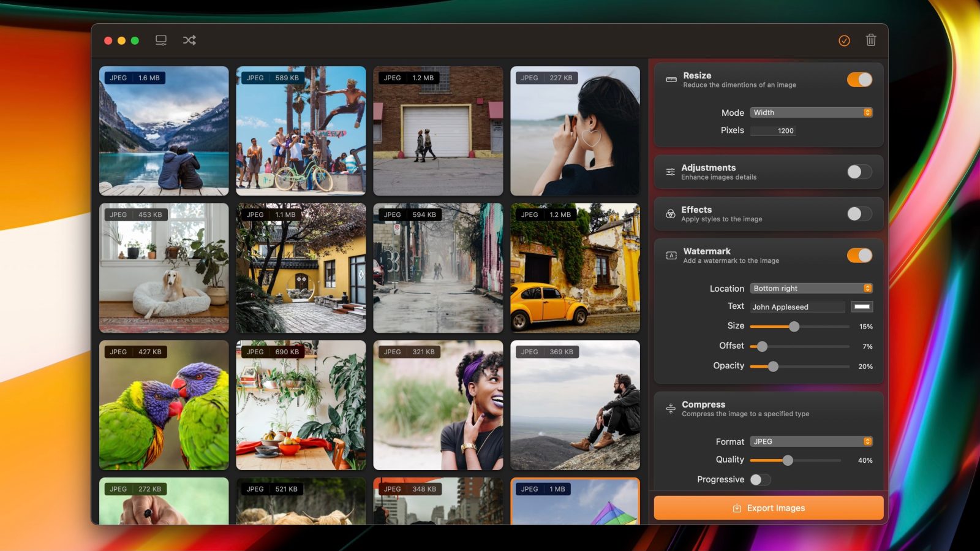Click the white watermark color swatch
The image size is (980, 551).
(862, 307)
